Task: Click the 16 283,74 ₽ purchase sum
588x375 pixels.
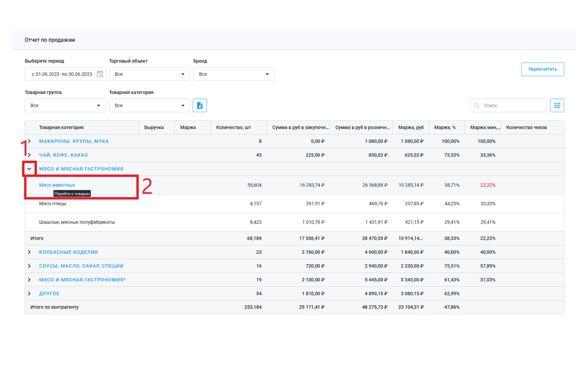Action: (x=312, y=185)
